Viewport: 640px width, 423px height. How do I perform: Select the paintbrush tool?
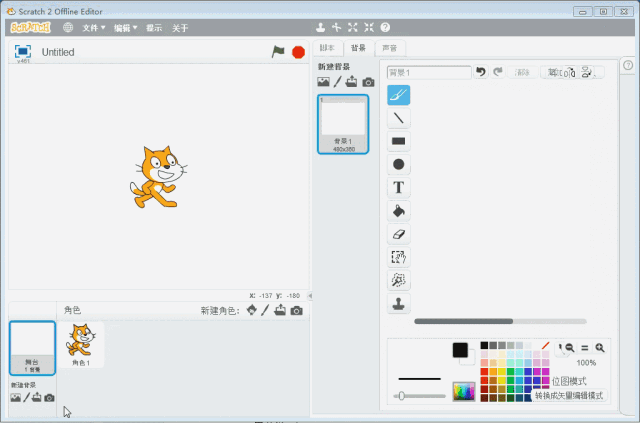click(x=398, y=95)
